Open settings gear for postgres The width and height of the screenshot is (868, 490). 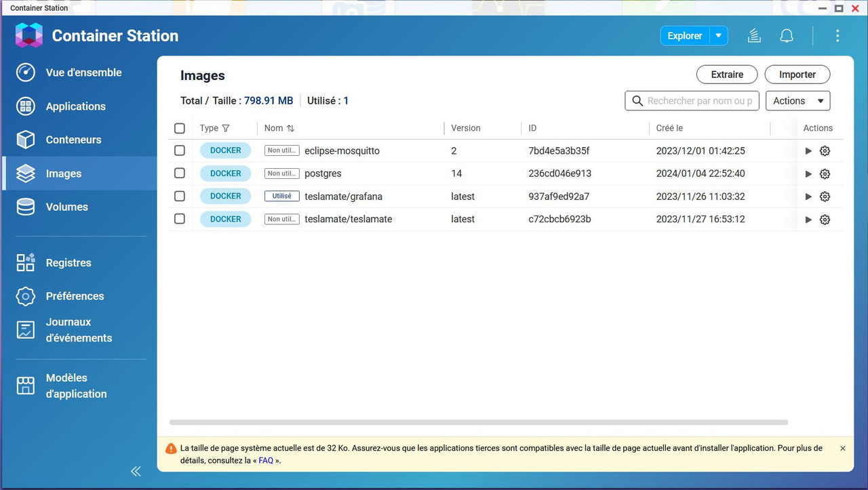[825, 174]
